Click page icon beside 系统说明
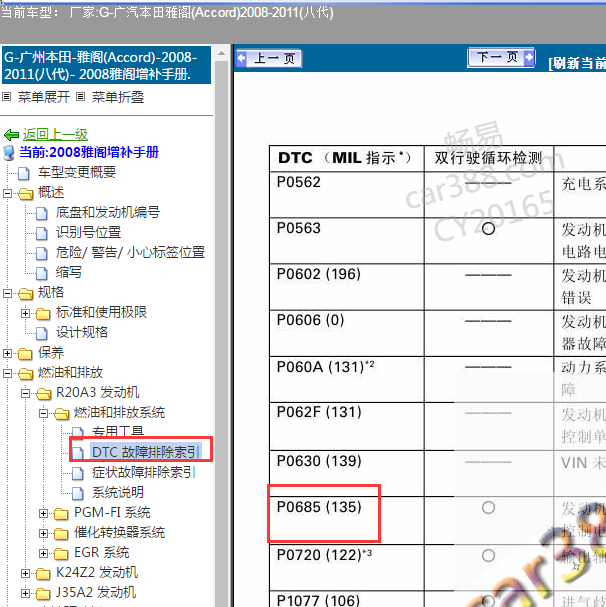The height and width of the screenshot is (607, 606). pyautogui.click(x=78, y=494)
